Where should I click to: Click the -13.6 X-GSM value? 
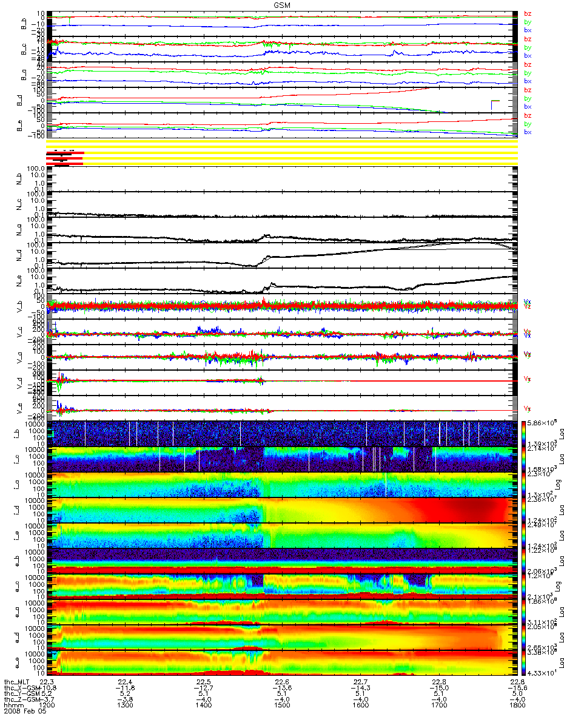(x=282, y=688)
